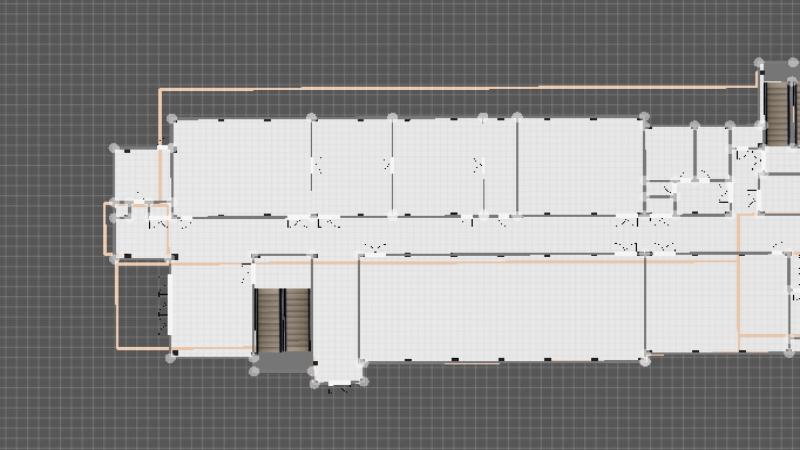
Task: Click the door symbol at top of the large bottom room
Action: tap(375, 247)
